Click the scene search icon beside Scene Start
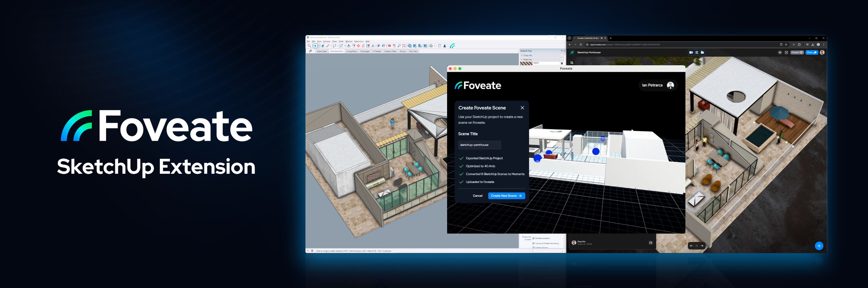 click(310, 51)
